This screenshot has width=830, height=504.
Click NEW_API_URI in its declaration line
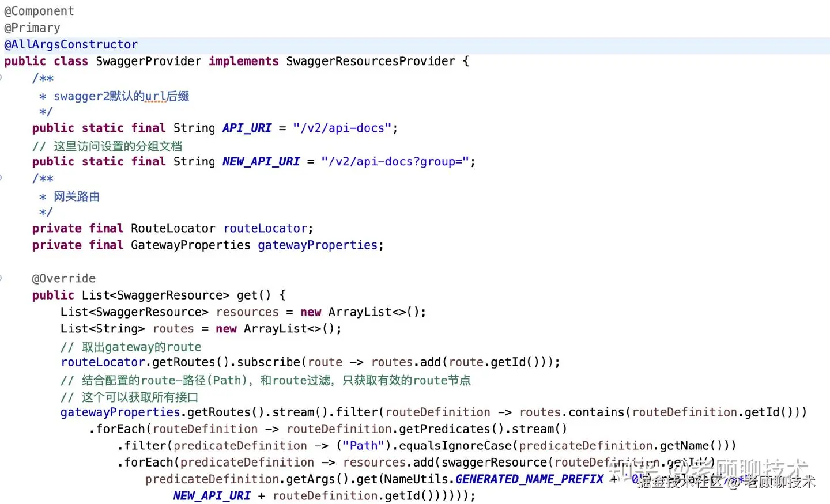coord(261,161)
